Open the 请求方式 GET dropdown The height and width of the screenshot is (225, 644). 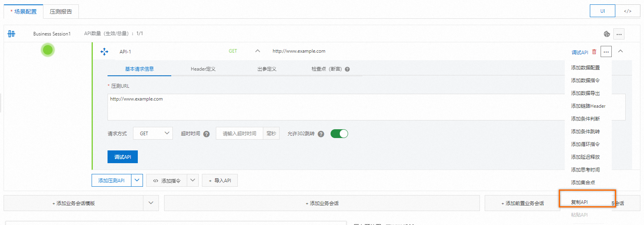click(x=153, y=133)
